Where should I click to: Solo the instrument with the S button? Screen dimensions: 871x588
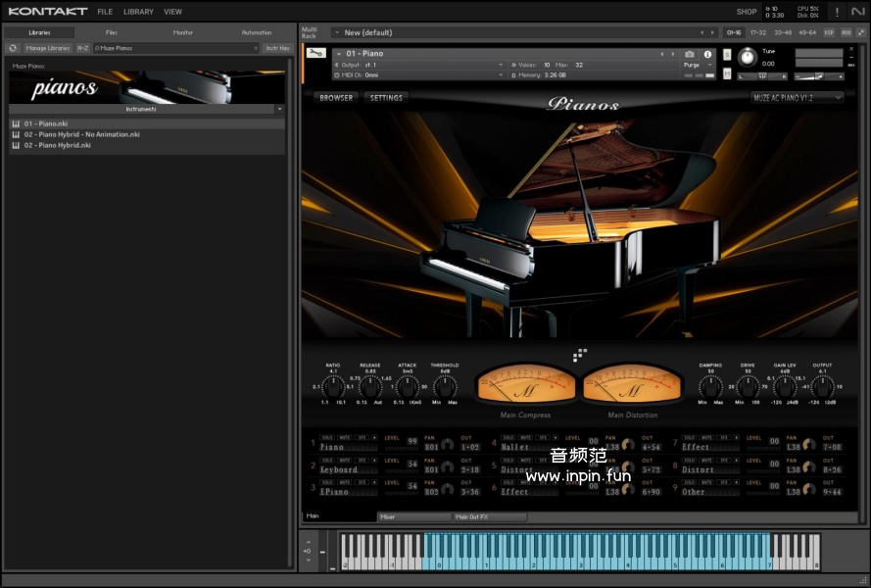726,54
